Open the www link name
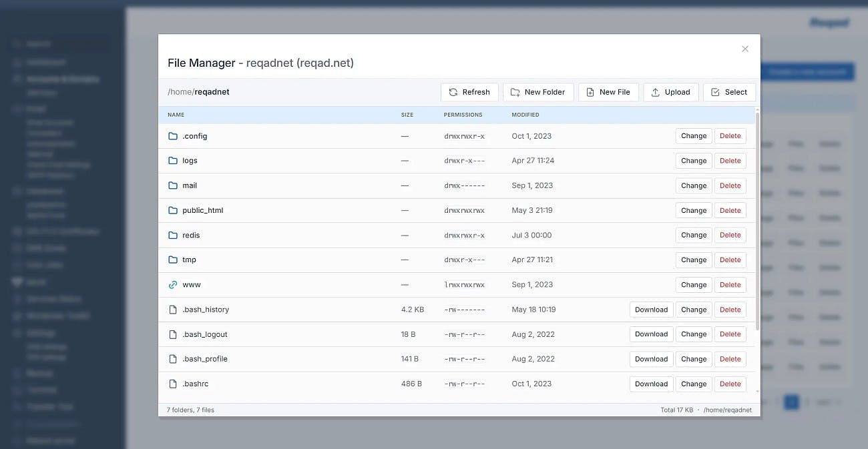Screen dimensions: 868x449 [x=192, y=284]
